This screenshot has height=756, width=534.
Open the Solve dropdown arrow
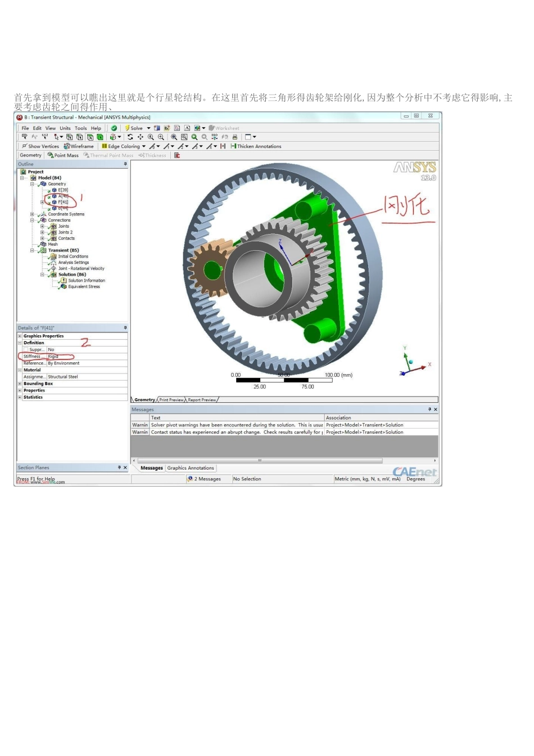pos(149,128)
